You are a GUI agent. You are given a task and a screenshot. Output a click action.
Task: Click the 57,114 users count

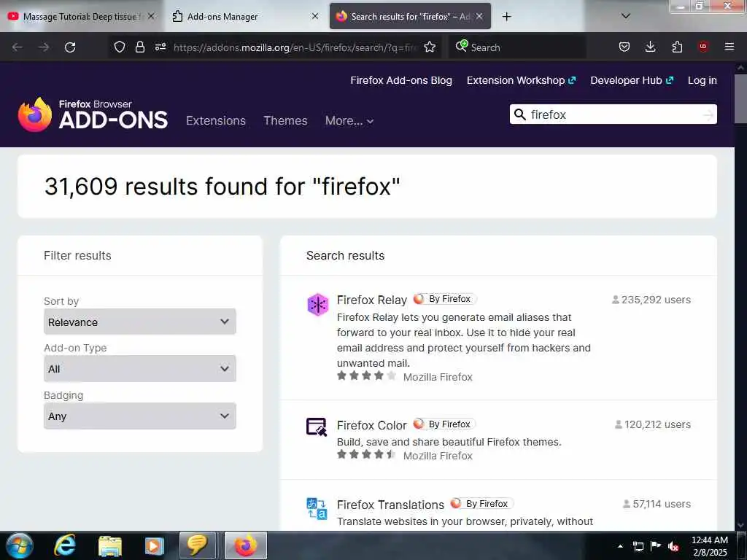point(657,504)
